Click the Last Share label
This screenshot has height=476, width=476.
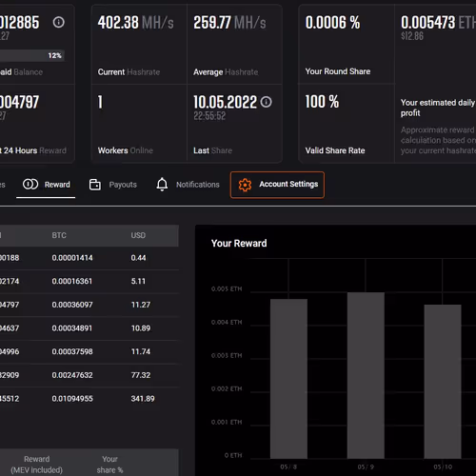pos(212,150)
